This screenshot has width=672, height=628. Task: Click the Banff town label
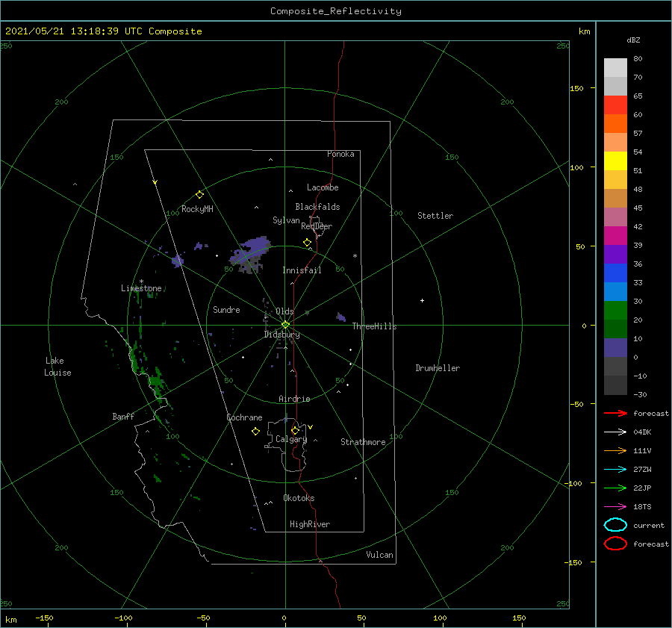[123, 416]
